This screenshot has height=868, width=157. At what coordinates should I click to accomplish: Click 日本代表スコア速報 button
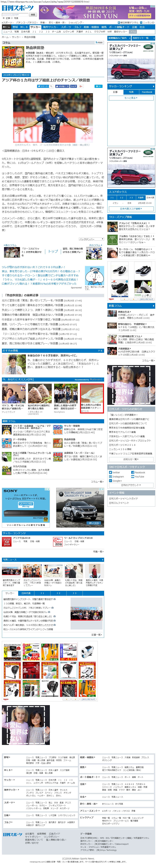(131, 209)
